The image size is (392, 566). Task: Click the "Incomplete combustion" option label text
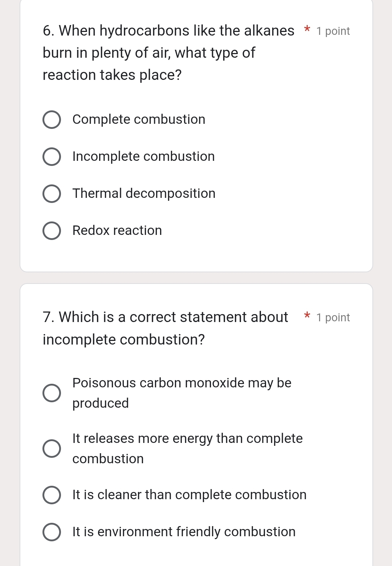tap(143, 156)
